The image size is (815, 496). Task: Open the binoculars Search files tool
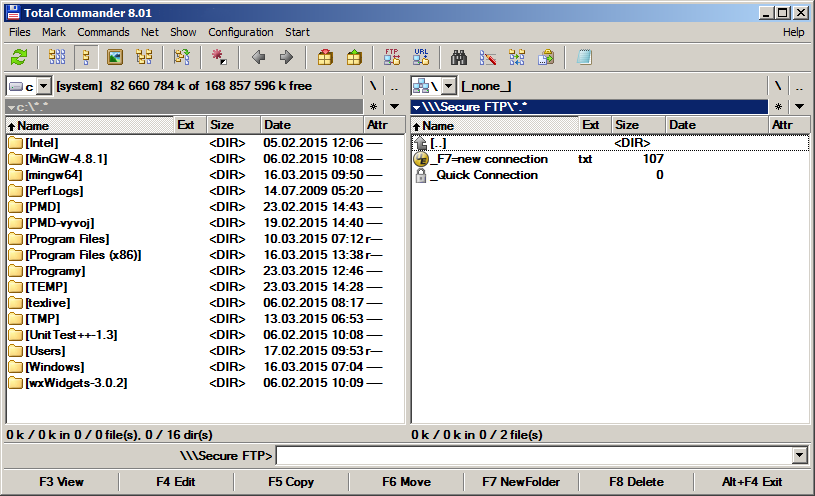click(x=459, y=57)
